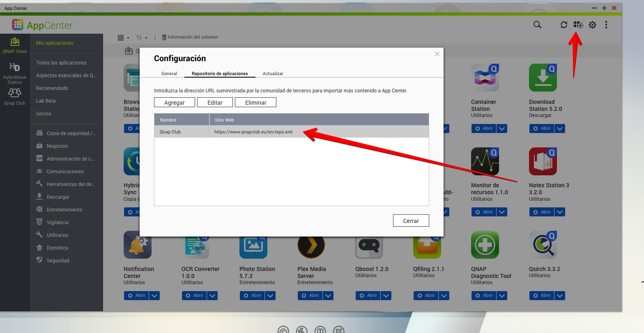Viewport: 644px width, 333px height.
Task: Click the Editar button
Action: (215, 102)
